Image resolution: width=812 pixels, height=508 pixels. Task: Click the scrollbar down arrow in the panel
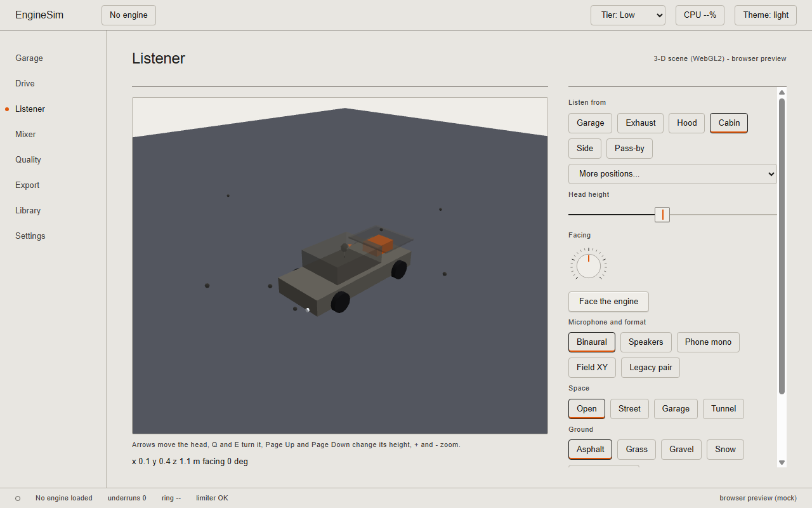coord(782,463)
